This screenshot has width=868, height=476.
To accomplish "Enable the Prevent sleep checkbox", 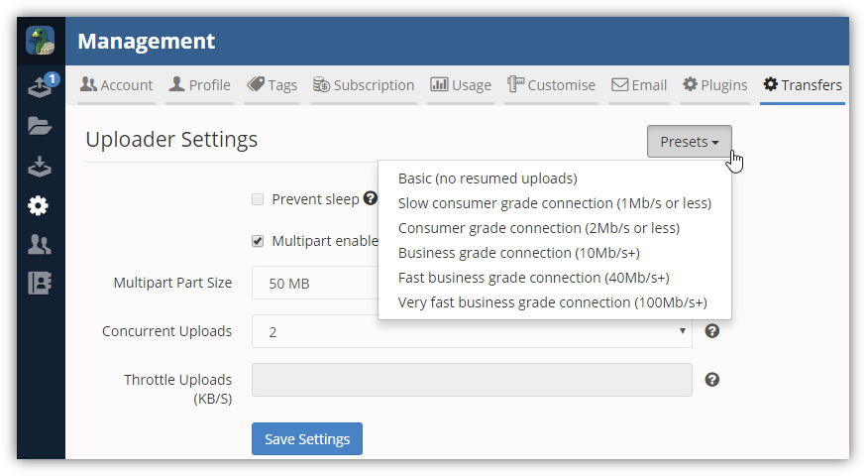I will pos(258,199).
